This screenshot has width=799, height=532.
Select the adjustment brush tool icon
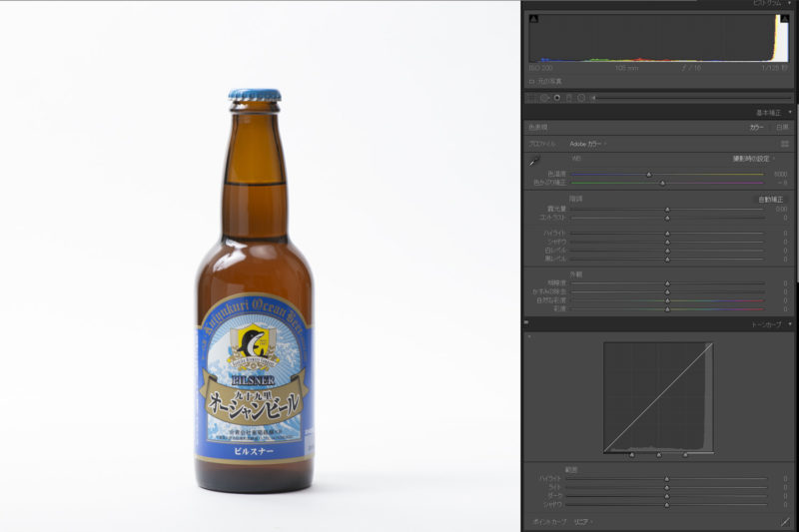coord(593,98)
